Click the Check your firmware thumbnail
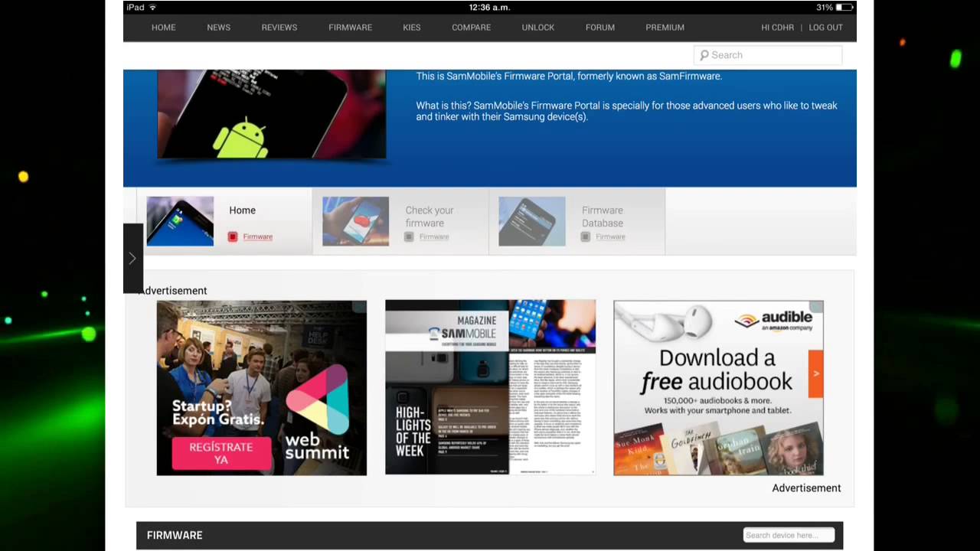 pyautogui.click(x=355, y=221)
